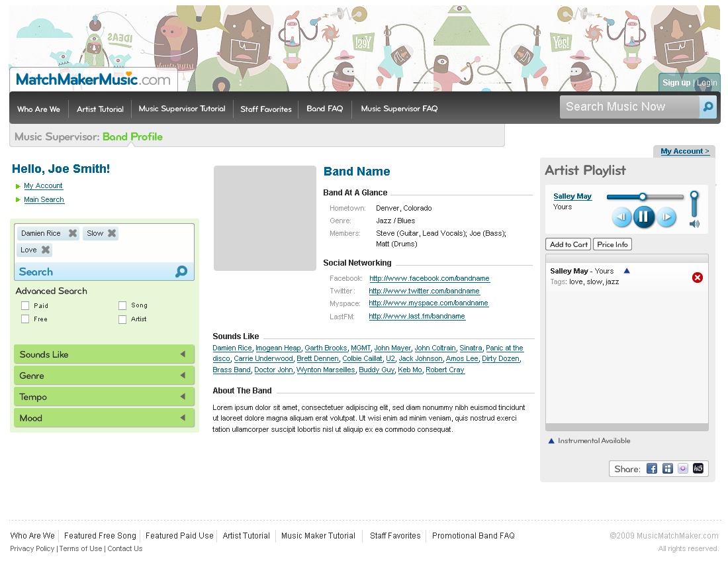Screen dimensions: 728x563
Task: Share via hi5 icon
Action: pyautogui.click(x=698, y=468)
